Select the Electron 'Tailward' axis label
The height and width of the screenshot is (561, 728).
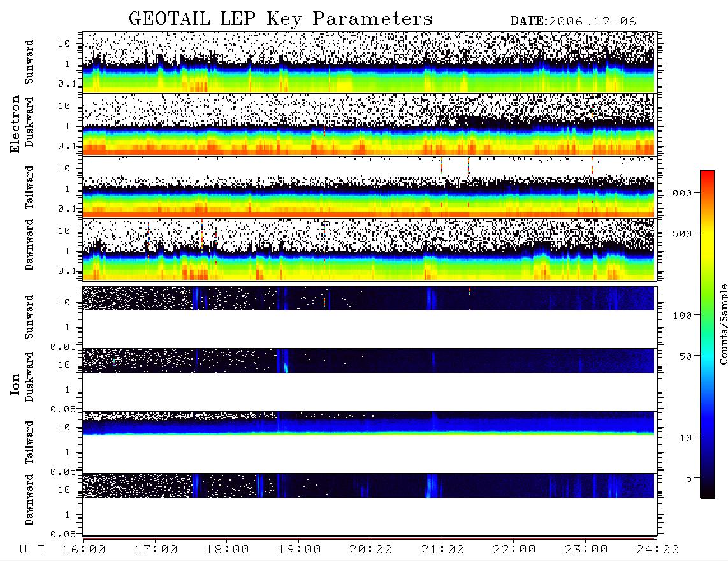(29, 187)
